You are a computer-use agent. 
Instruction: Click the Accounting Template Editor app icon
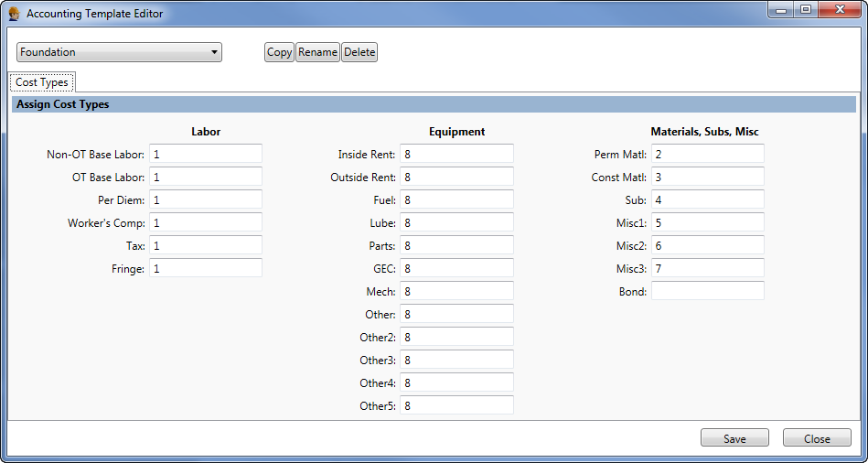(x=14, y=14)
